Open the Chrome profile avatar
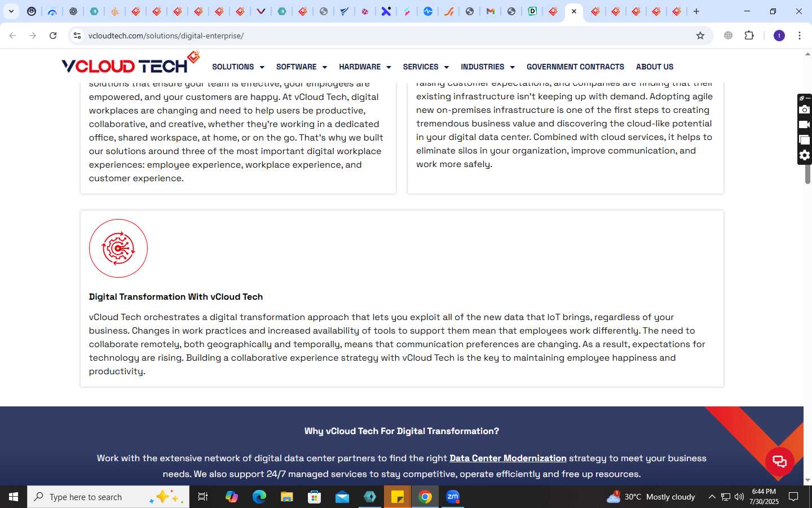Viewport: 812px width, 508px height. point(779,36)
